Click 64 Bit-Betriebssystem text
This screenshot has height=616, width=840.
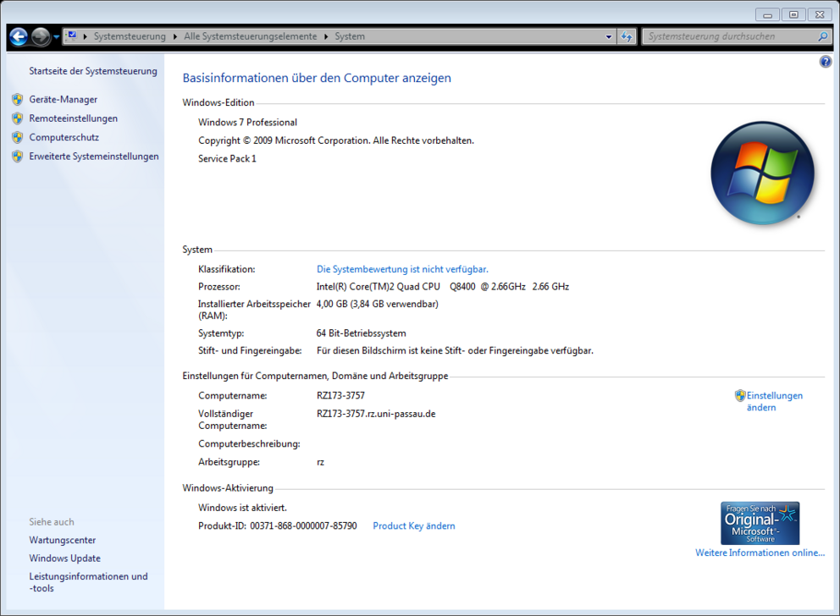(361, 333)
